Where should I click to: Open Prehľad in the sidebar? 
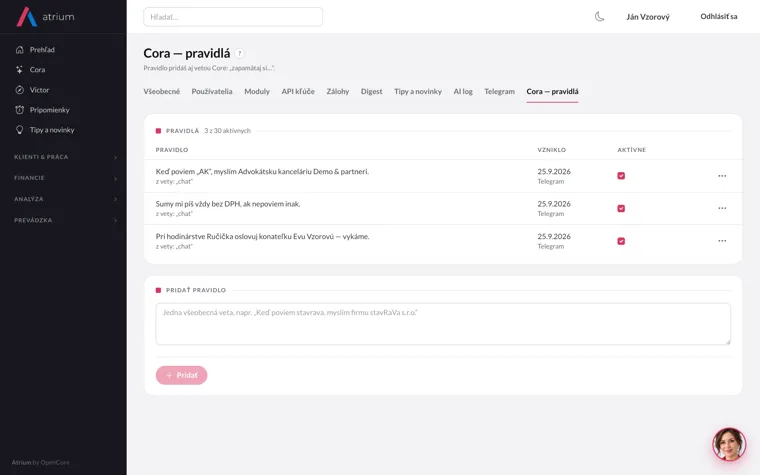point(42,49)
